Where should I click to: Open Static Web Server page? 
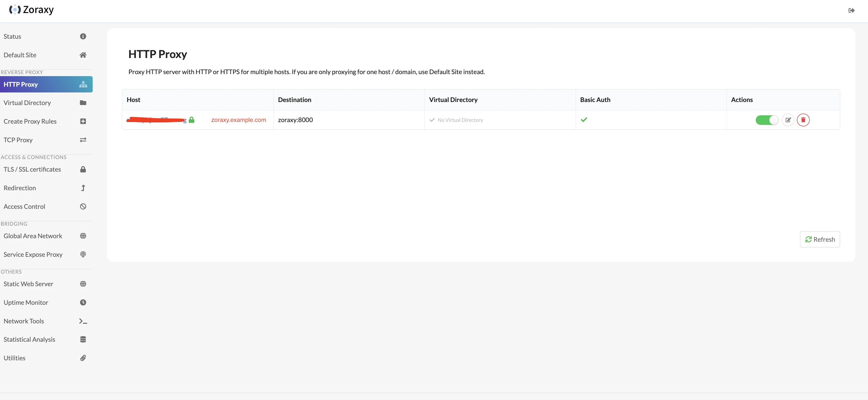pos(46,284)
